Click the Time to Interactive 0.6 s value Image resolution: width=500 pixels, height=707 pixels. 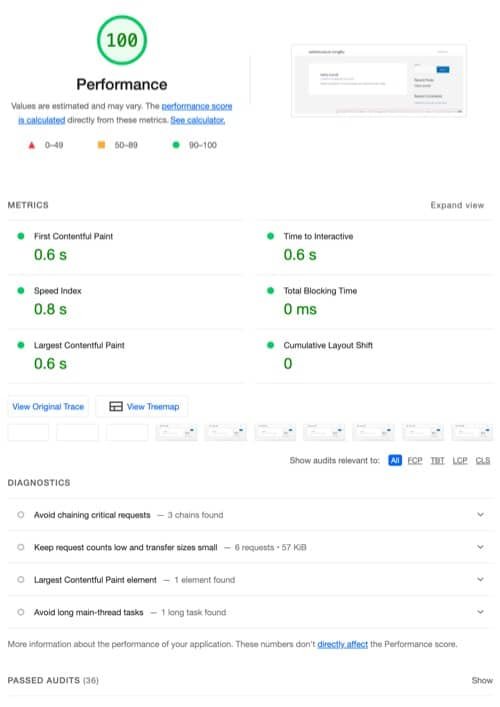300,255
